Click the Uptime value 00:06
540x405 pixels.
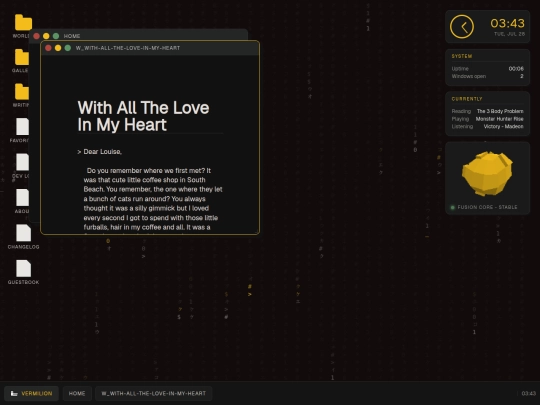pos(516,69)
